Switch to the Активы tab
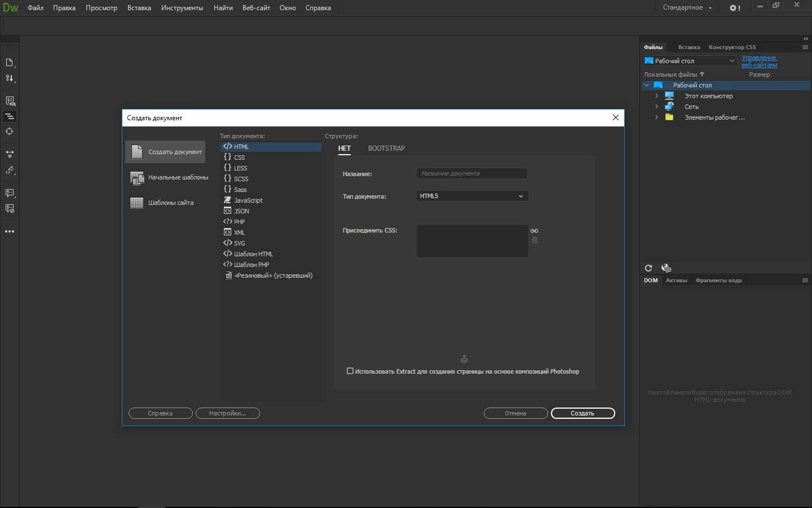The width and height of the screenshot is (812, 508). 676,281
